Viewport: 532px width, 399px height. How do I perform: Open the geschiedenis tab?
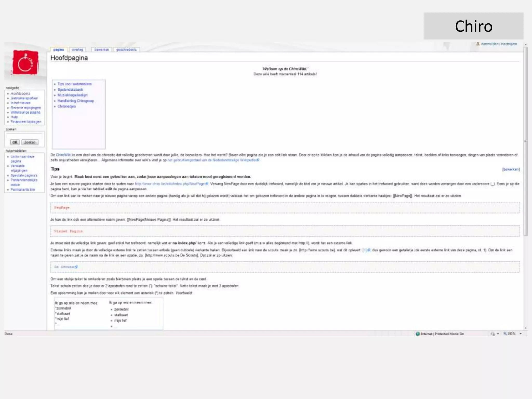126,50
